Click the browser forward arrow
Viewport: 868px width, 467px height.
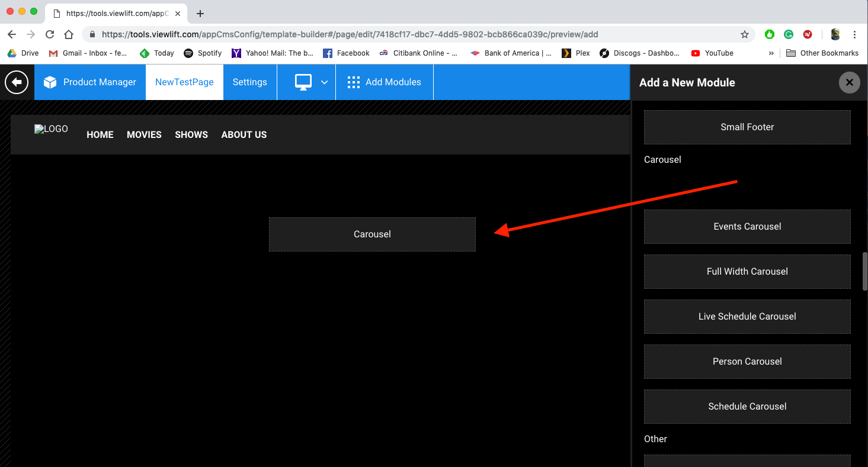pyautogui.click(x=31, y=34)
